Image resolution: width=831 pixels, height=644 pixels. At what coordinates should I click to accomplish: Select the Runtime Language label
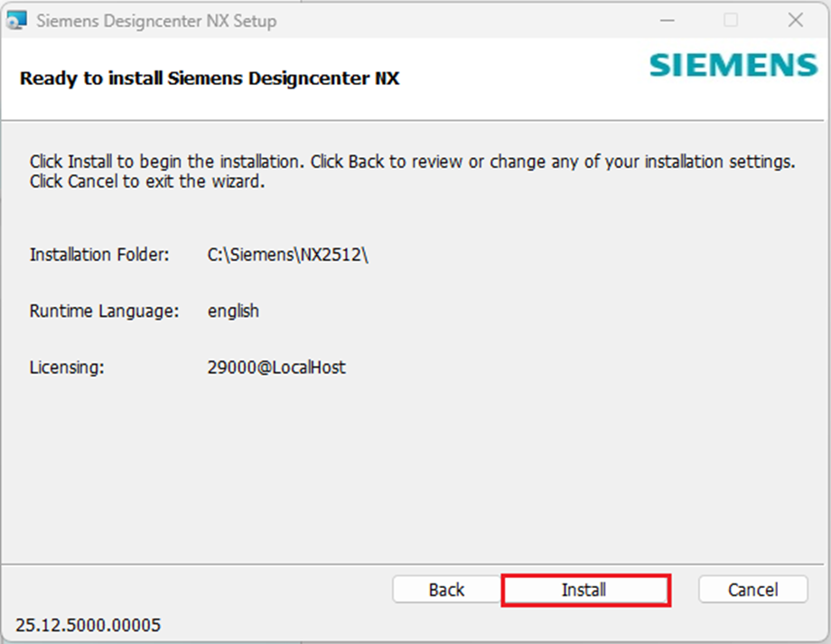104,311
